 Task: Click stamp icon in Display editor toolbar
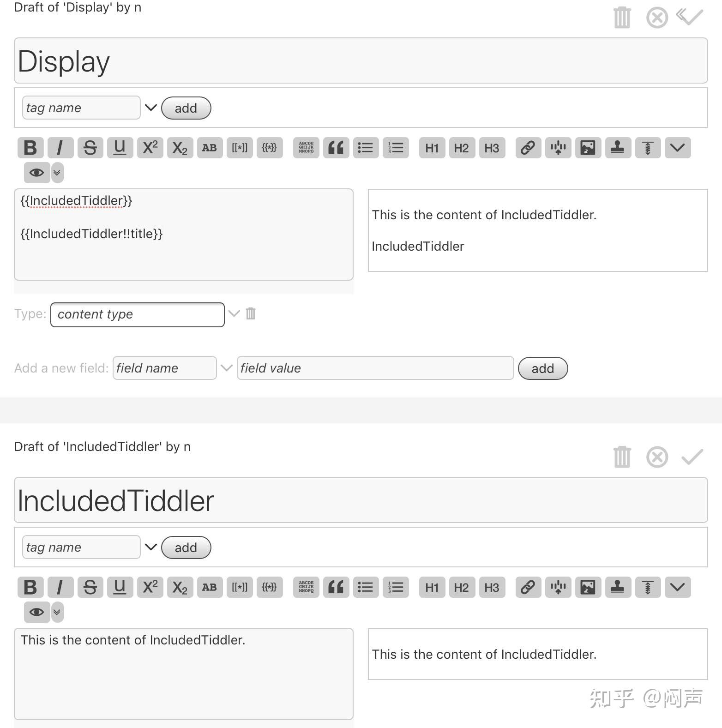pos(618,148)
